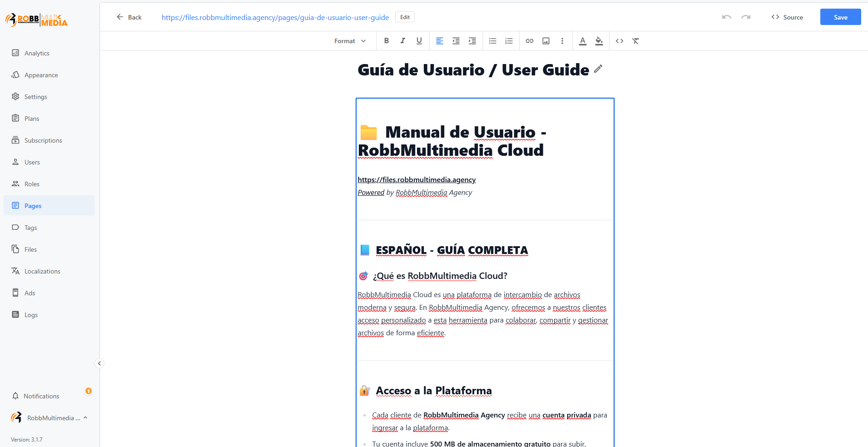Screen dimensions: 868x447
Task: Toggle bold formatting in the toolbar
Action: point(387,41)
